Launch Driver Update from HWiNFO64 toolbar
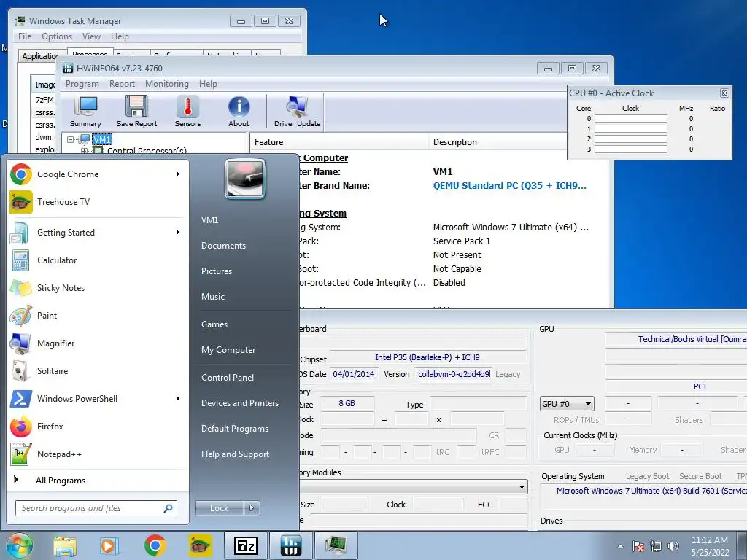This screenshot has width=747, height=560. [298, 112]
